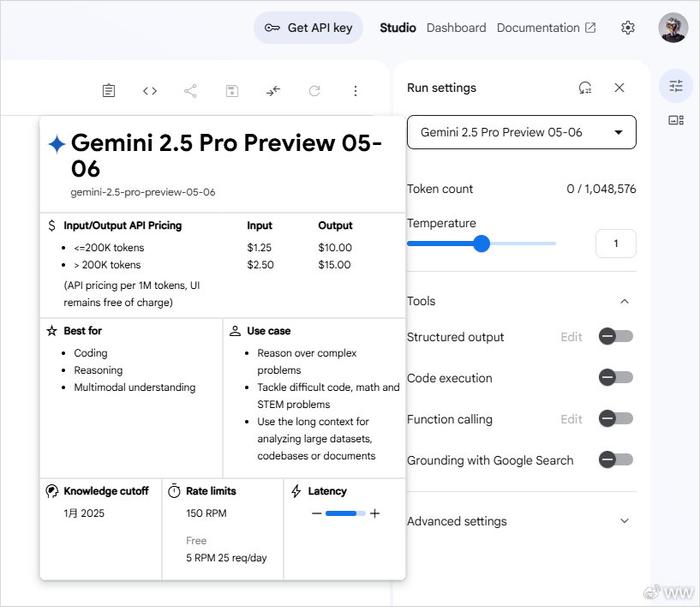Open the Gemini 2.5 Pro Preview model dropdown
Screen dimensions: 700x607
(x=521, y=132)
